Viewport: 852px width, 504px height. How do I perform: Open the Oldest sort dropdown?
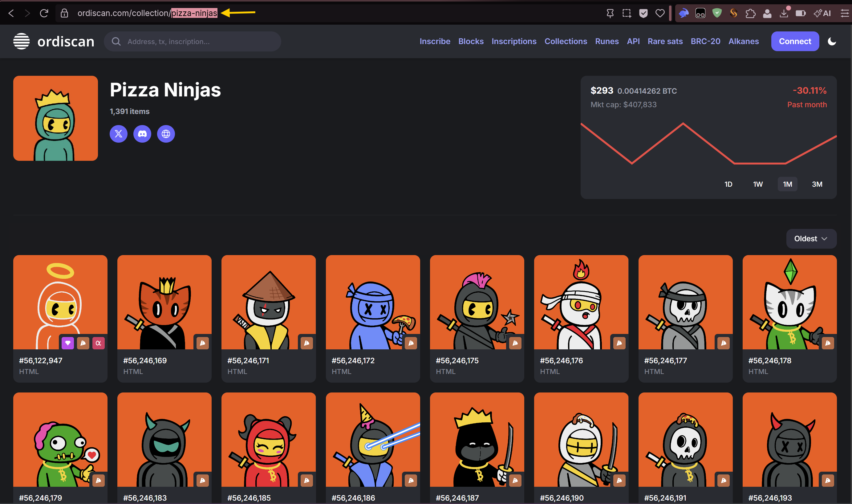[x=811, y=239]
